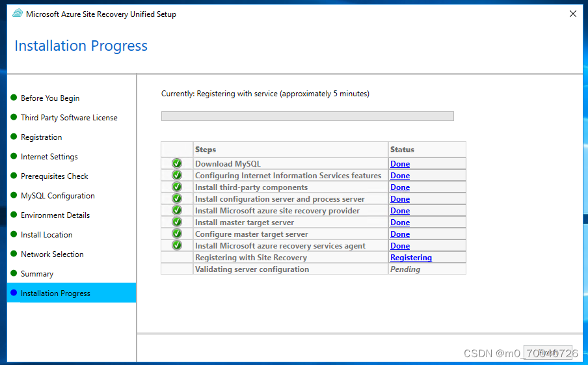Click blue bullet beside Installation Progress

pyautogui.click(x=14, y=293)
